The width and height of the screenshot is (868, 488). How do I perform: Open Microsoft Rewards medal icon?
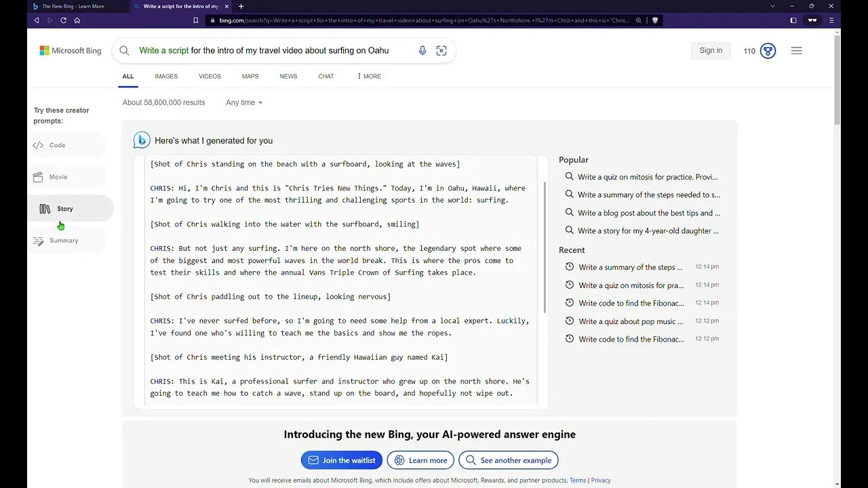[768, 51]
